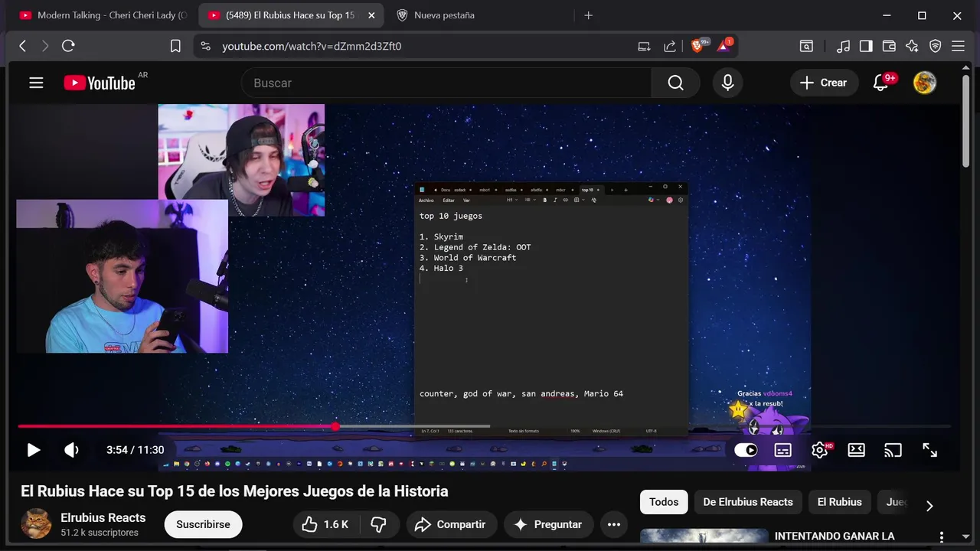The image size is (980, 551).
Task: Open YouTube notifications bell
Action: click(x=881, y=83)
